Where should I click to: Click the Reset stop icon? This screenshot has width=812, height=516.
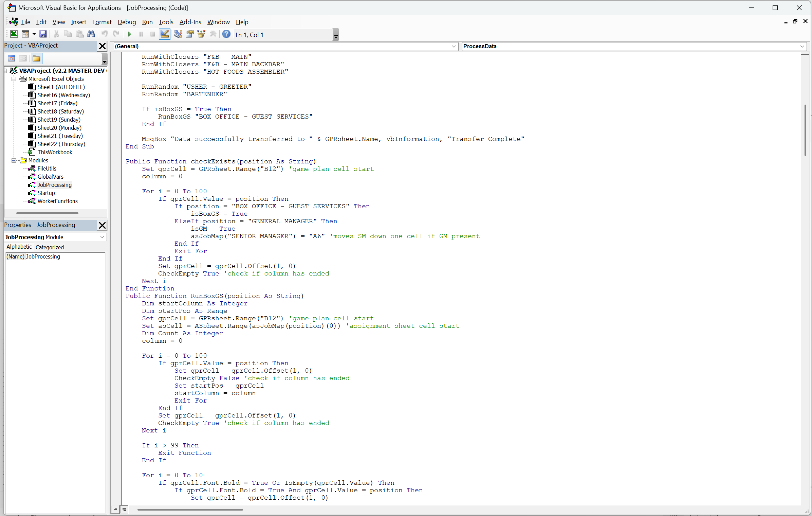point(153,34)
